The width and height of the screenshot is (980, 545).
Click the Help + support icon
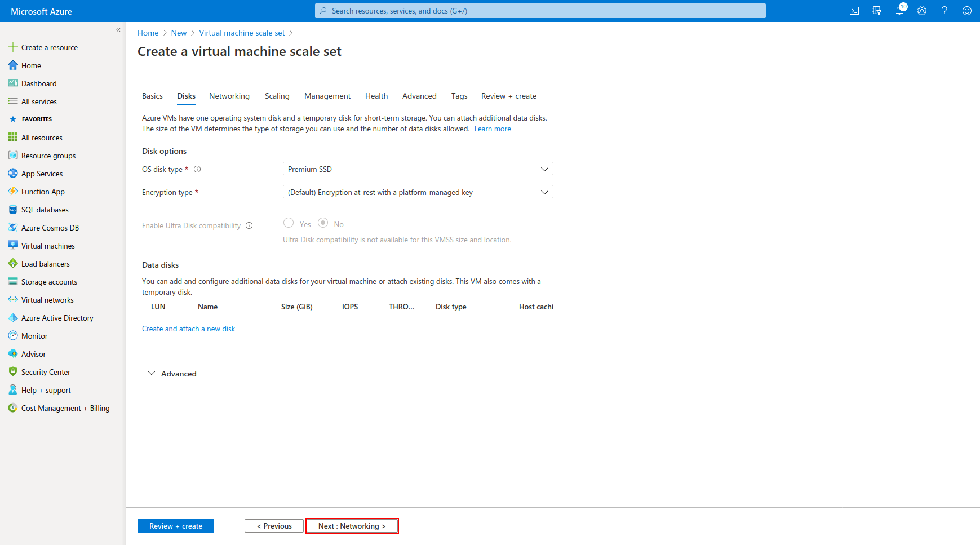(x=13, y=390)
